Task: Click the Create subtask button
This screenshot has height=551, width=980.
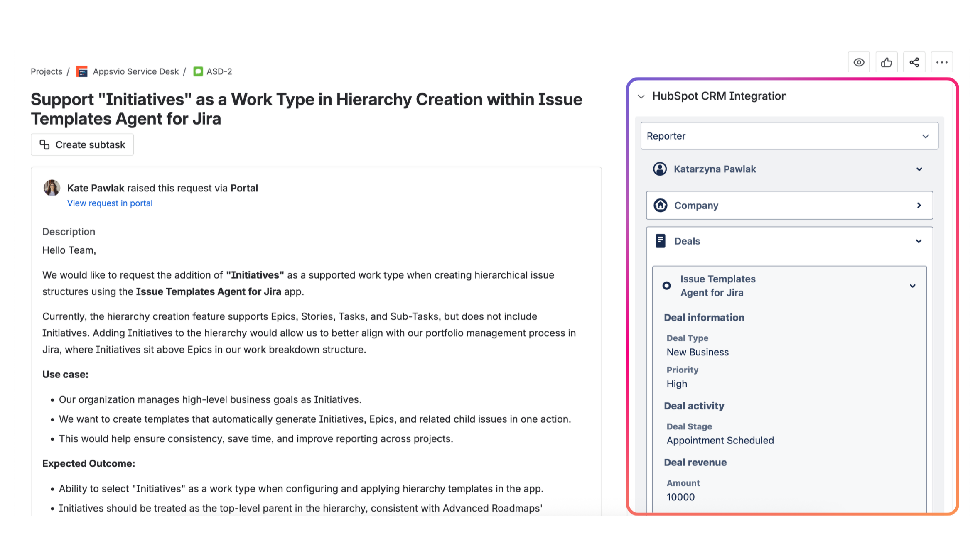Action: (82, 144)
